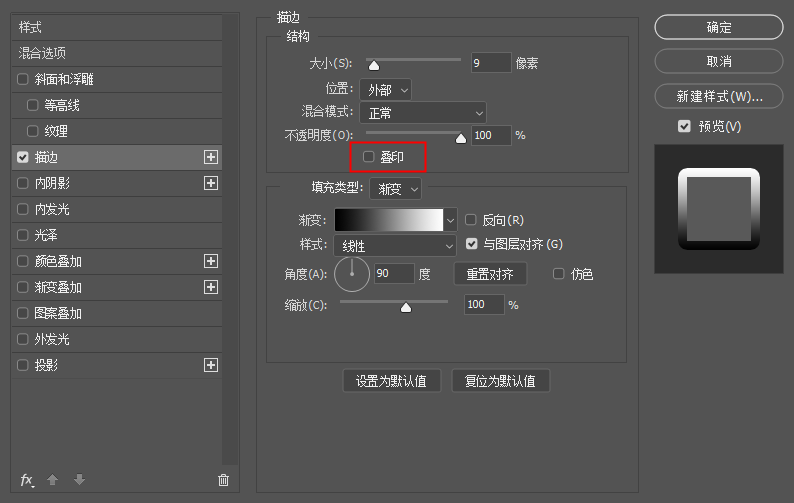The width and height of the screenshot is (794, 503).
Task: Click the black-to-white gradient swatch
Action: coord(389,220)
